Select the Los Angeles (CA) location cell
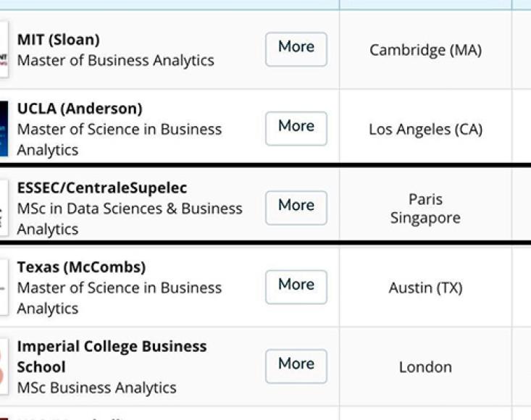The width and height of the screenshot is (531, 420). [426, 130]
